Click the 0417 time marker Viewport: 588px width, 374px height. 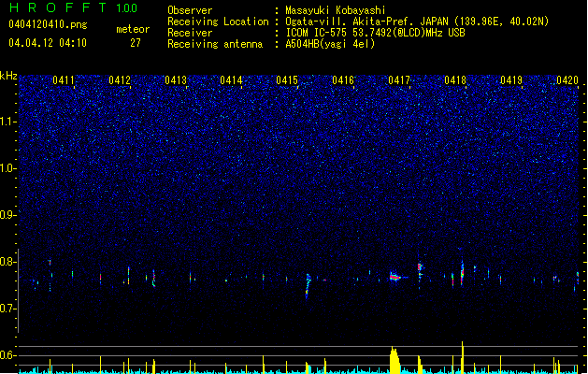(x=399, y=80)
